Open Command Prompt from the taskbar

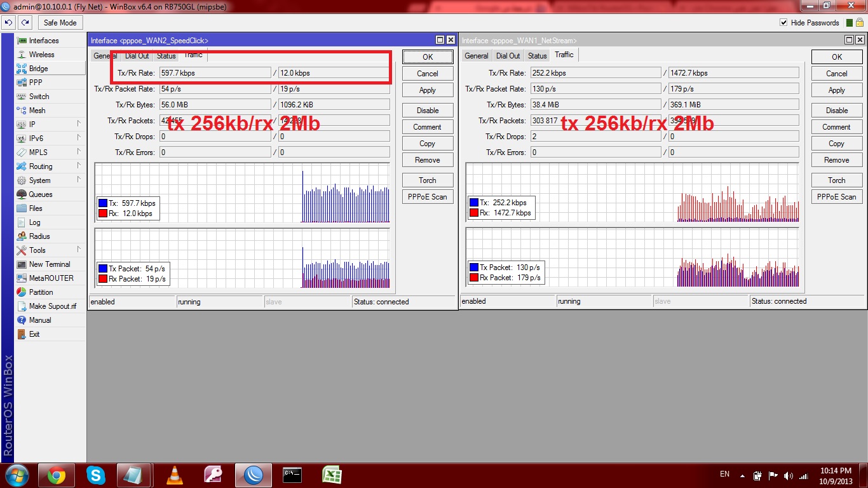coord(293,475)
